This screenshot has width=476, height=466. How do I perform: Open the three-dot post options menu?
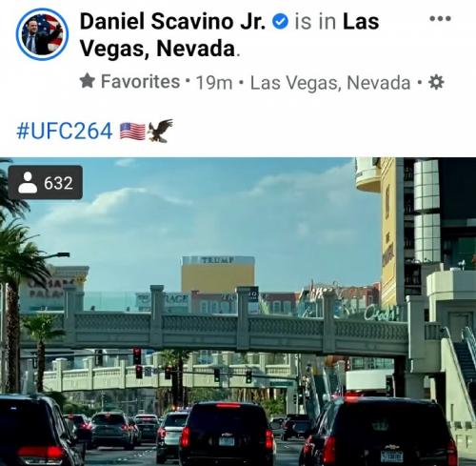tap(440, 19)
